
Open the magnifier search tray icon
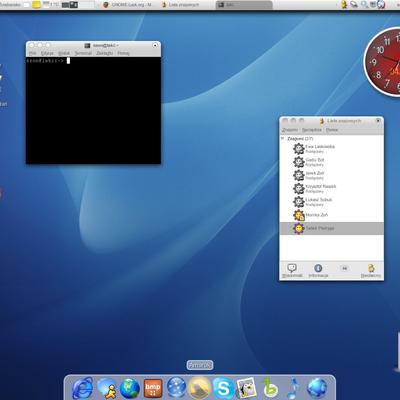[364, 5]
